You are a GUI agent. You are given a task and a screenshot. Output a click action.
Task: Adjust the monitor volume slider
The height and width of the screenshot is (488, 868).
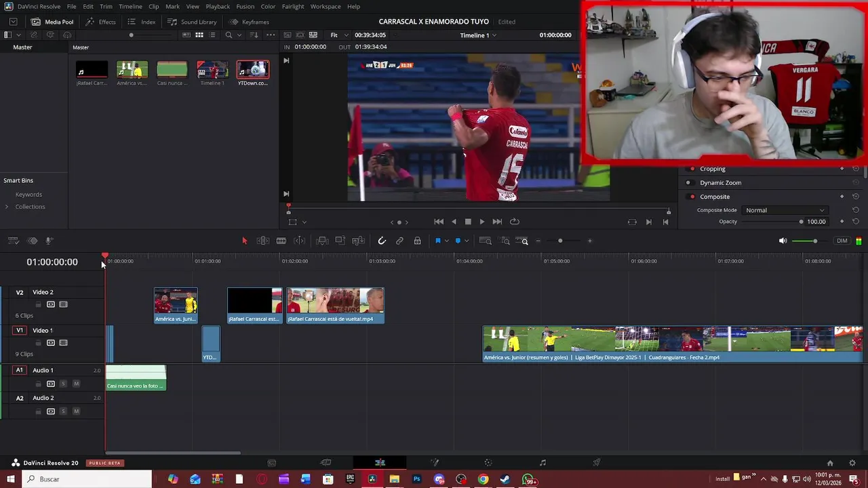[x=814, y=241]
